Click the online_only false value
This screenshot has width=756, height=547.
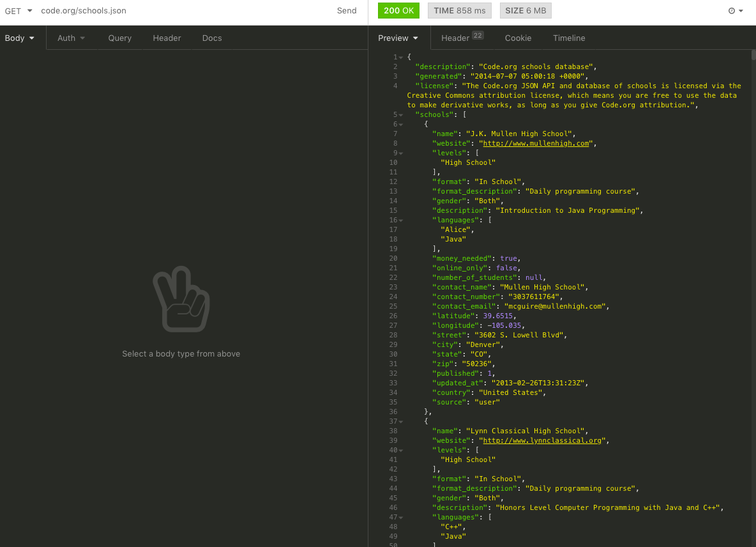pos(506,268)
